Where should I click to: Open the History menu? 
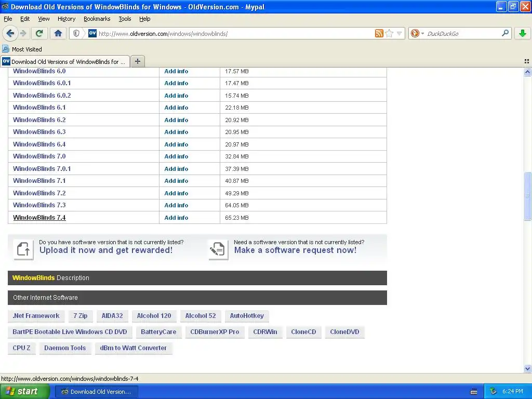click(66, 19)
